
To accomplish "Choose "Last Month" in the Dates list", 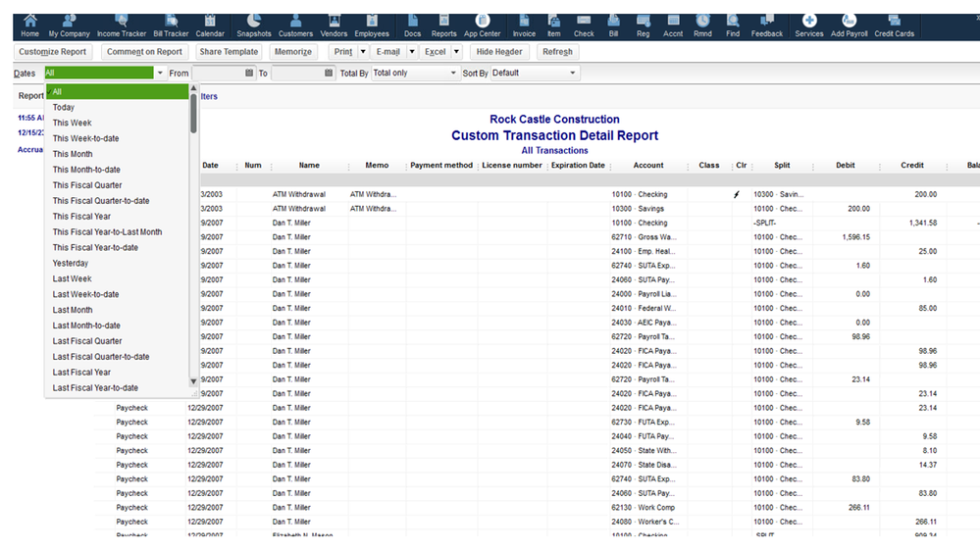I will tap(73, 310).
